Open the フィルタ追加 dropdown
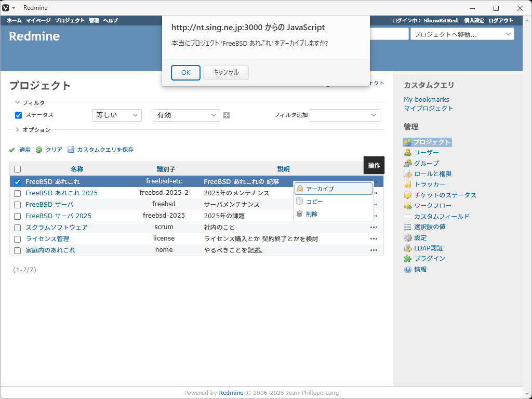The image size is (532, 399). tap(345, 115)
